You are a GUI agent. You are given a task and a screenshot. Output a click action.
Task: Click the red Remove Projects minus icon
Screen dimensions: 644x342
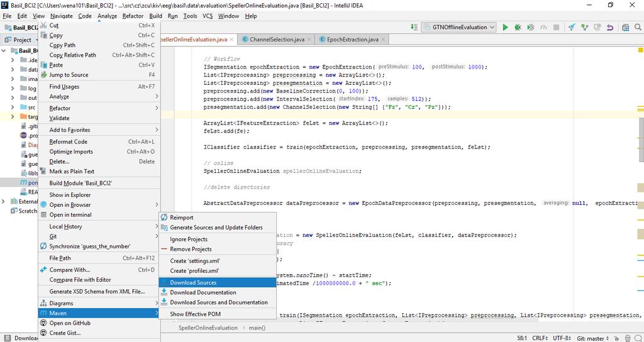pyautogui.click(x=164, y=249)
